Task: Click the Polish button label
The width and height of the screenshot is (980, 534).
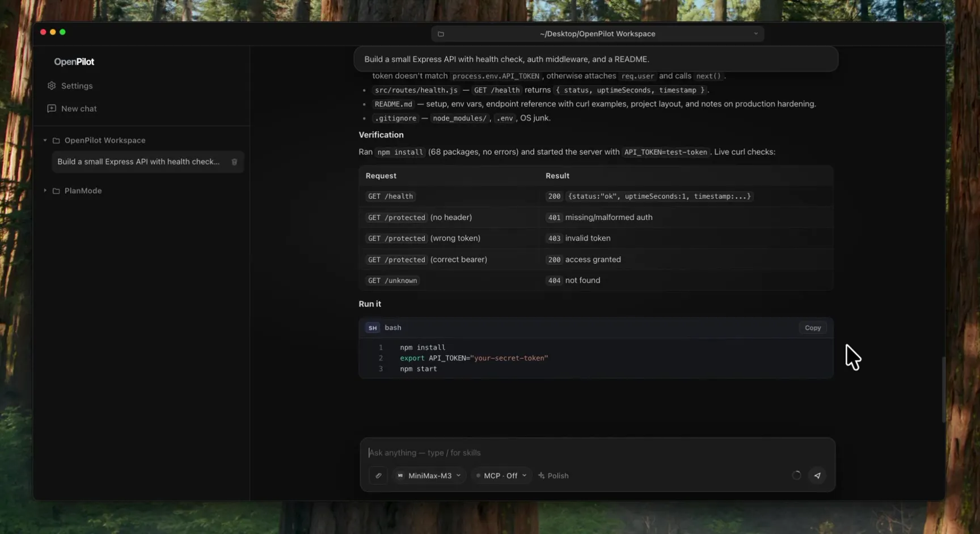Action: click(558, 476)
